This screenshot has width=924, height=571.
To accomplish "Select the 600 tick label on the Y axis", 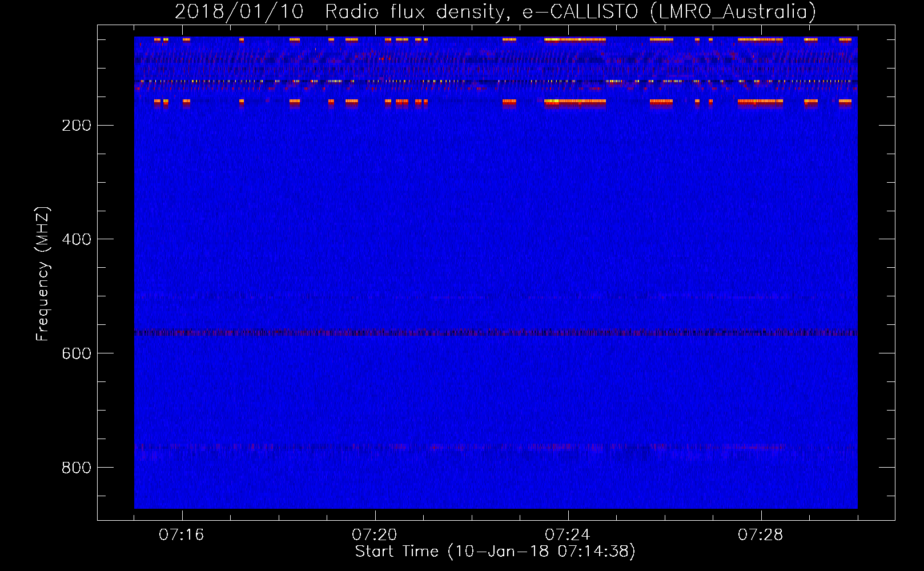I will [76, 353].
